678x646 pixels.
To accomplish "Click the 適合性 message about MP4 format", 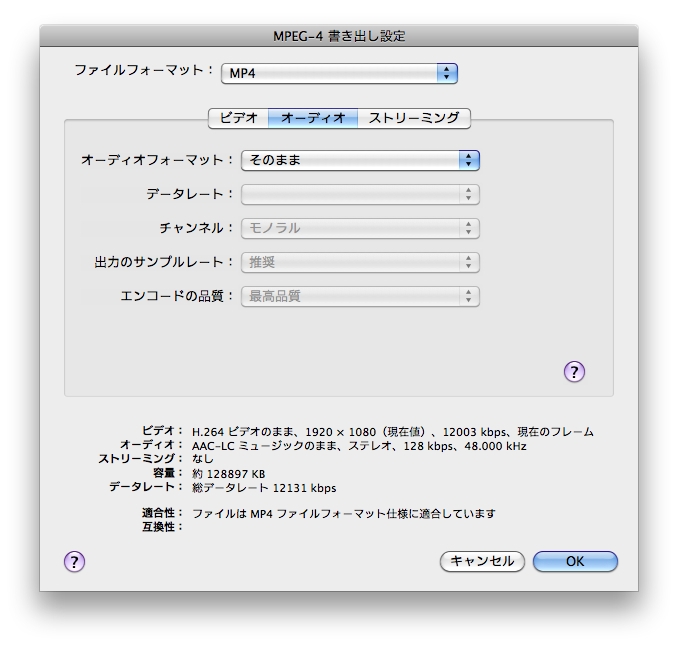I will point(343,514).
